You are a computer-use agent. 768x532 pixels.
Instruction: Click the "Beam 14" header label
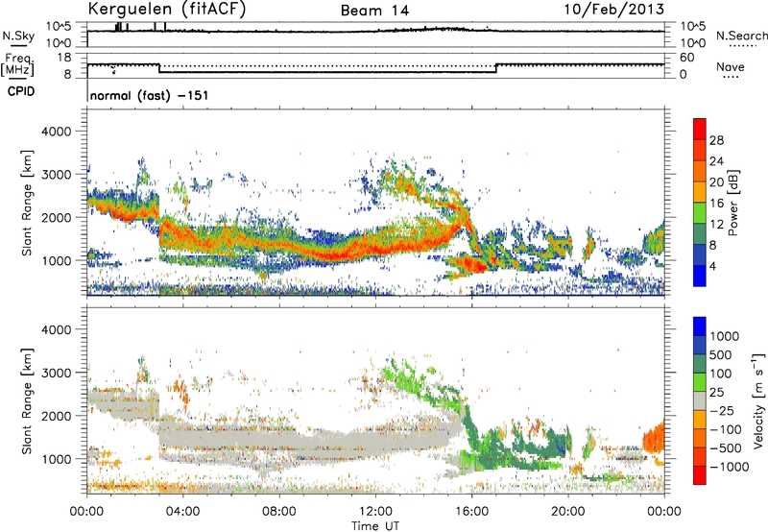tap(374, 11)
